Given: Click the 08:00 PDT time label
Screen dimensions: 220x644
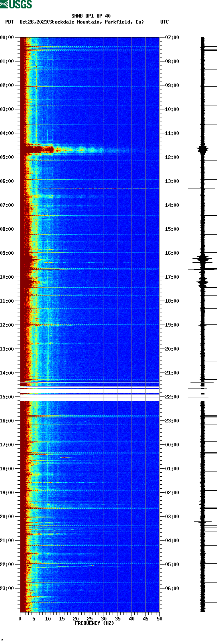Looking at the screenshot, I should click(x=7, y=229).
